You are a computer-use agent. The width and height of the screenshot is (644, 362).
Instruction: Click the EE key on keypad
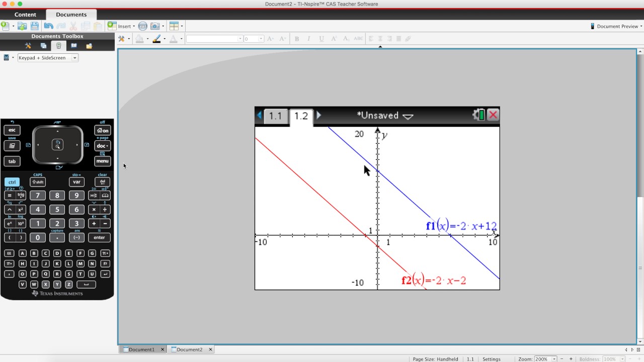[x=9, y=253]
